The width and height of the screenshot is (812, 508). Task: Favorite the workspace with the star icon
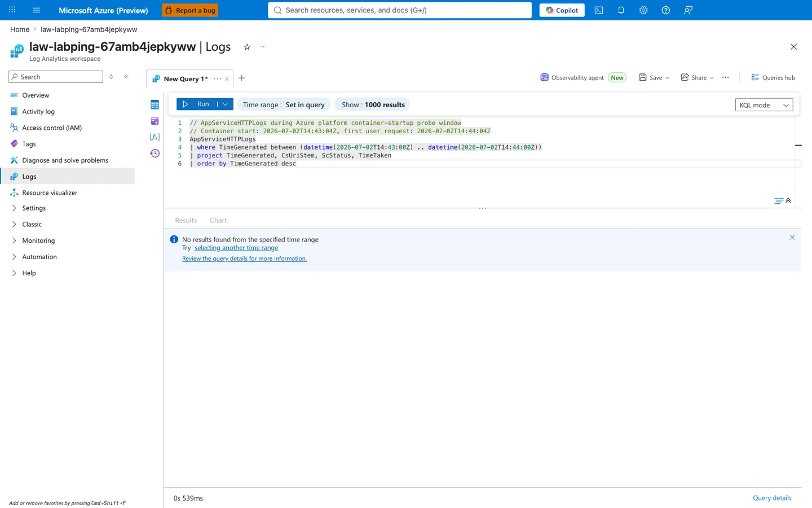tap(247, 47)
